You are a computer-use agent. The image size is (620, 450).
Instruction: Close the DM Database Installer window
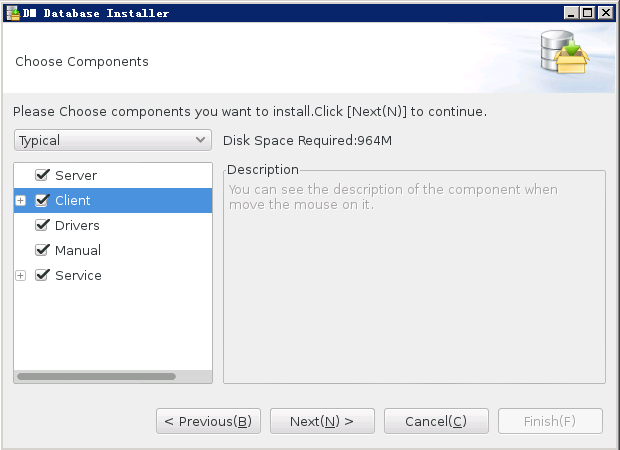605,13
